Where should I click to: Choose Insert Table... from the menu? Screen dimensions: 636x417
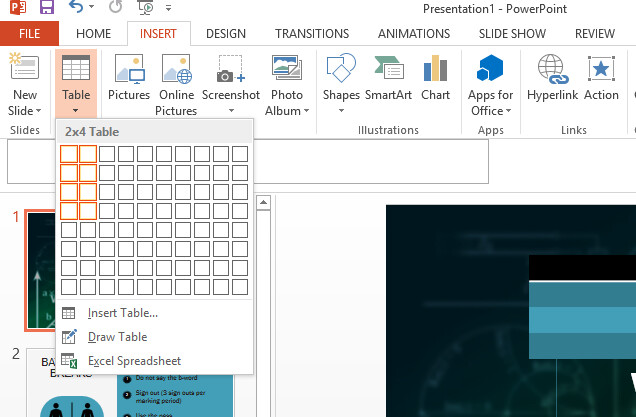tap(154, 313)
